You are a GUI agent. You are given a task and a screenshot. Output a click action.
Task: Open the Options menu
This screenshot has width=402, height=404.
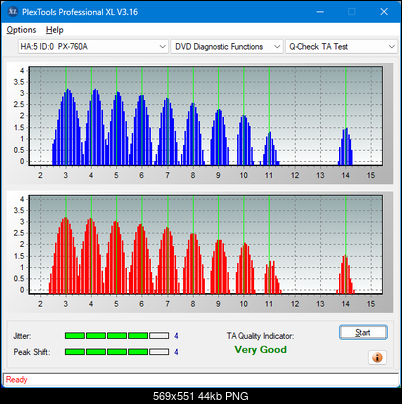[21, 30]
